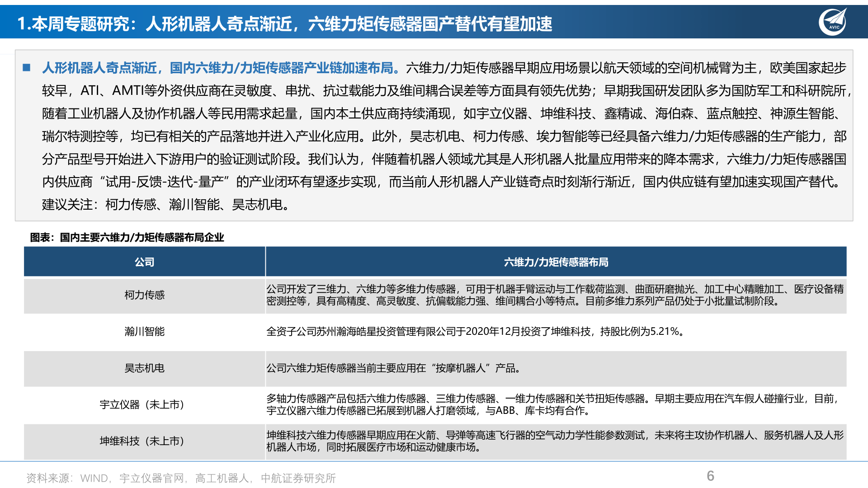Click the paragraph line starting '分产品型号开始'
868x488 pixels.
tap(444, 159)
